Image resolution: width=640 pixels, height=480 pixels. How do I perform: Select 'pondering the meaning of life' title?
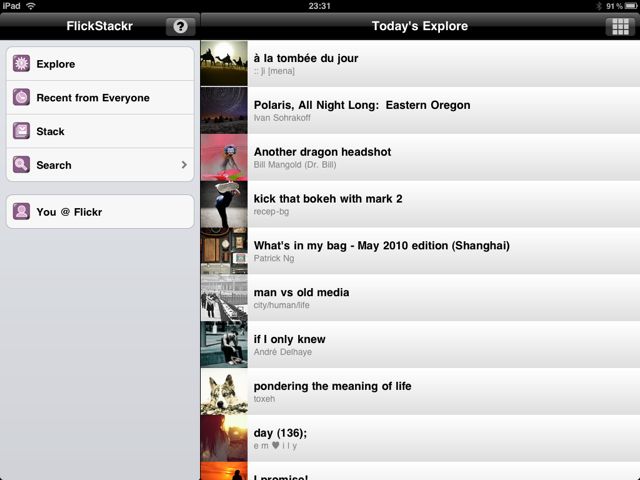(332, 387)
